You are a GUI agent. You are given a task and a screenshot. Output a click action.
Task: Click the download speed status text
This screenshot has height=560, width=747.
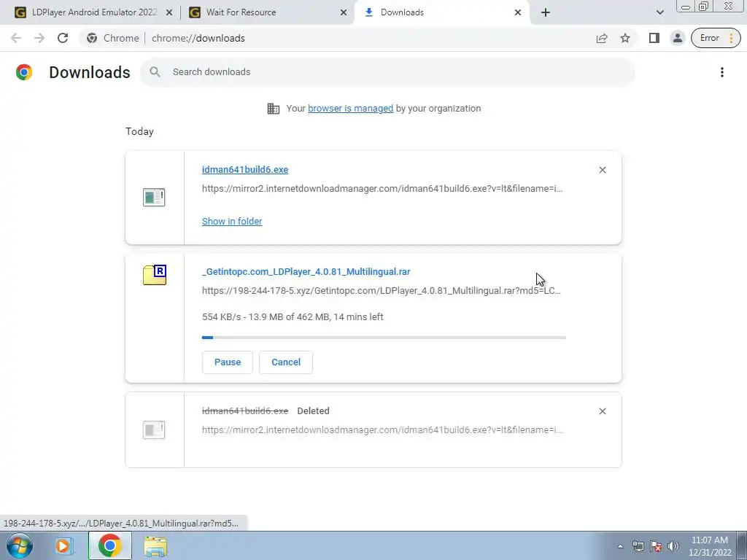pos(293,317)
